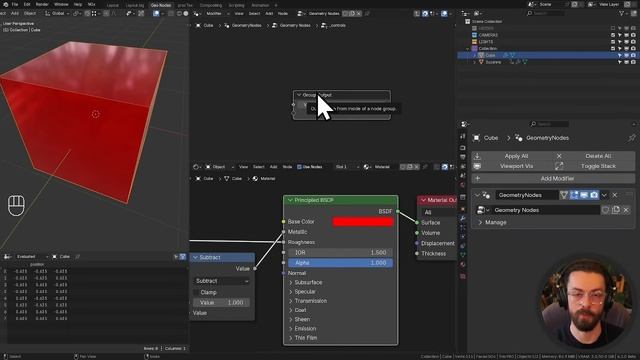This screenshot has height=360, width=640.
Task: Adjust the Alpha slider on Principled BSDF
Action: [340, 263]
